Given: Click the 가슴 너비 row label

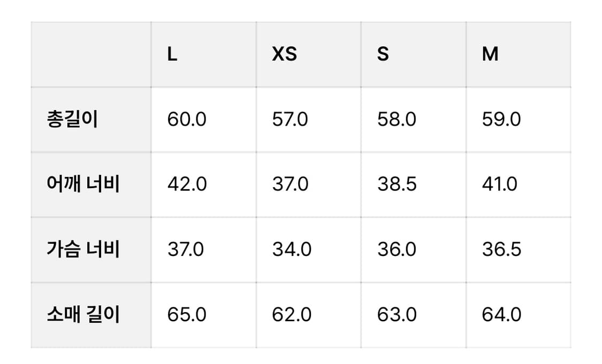Looking at the screenshot, I should [83, 250].
